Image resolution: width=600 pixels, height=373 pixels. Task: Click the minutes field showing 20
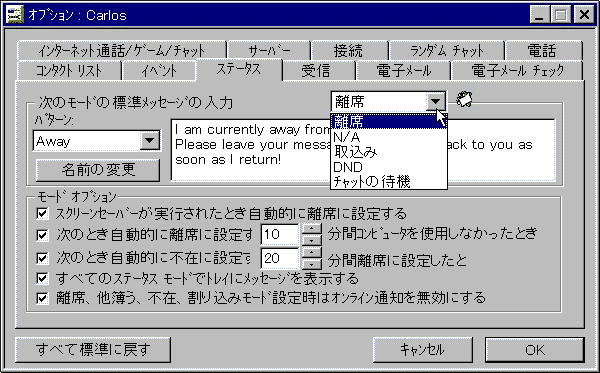[x=280, y=258]
